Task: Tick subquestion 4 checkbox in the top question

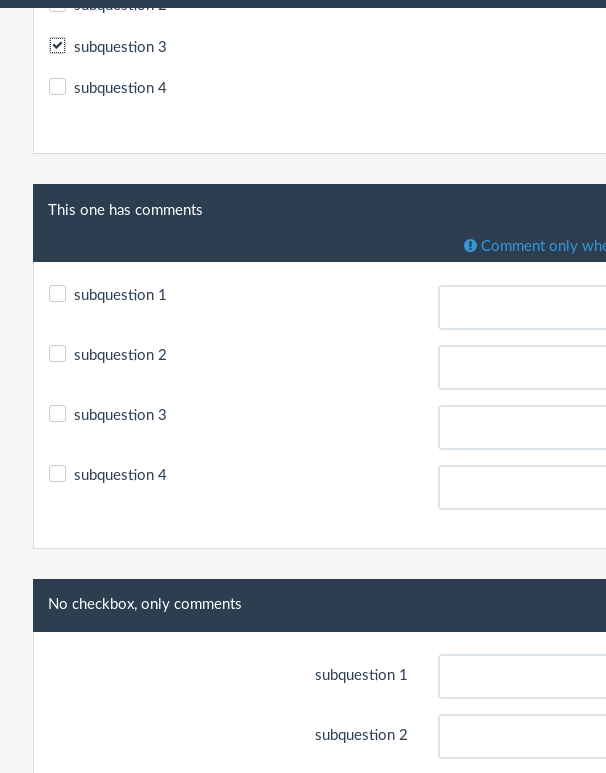Action: click(x=58, y=87)
